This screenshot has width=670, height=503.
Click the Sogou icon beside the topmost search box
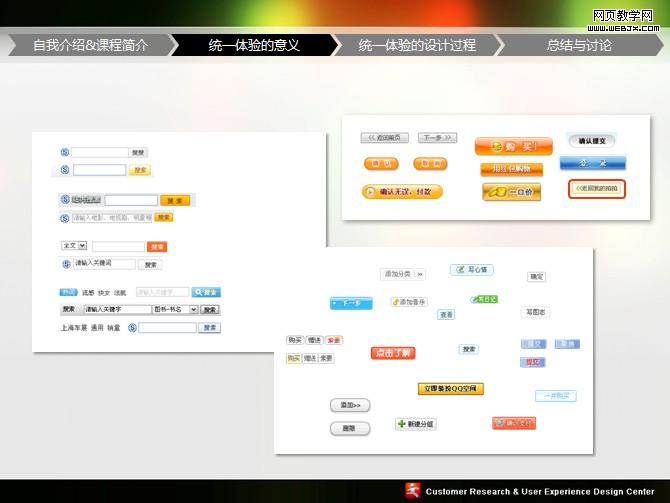(65, 152)
